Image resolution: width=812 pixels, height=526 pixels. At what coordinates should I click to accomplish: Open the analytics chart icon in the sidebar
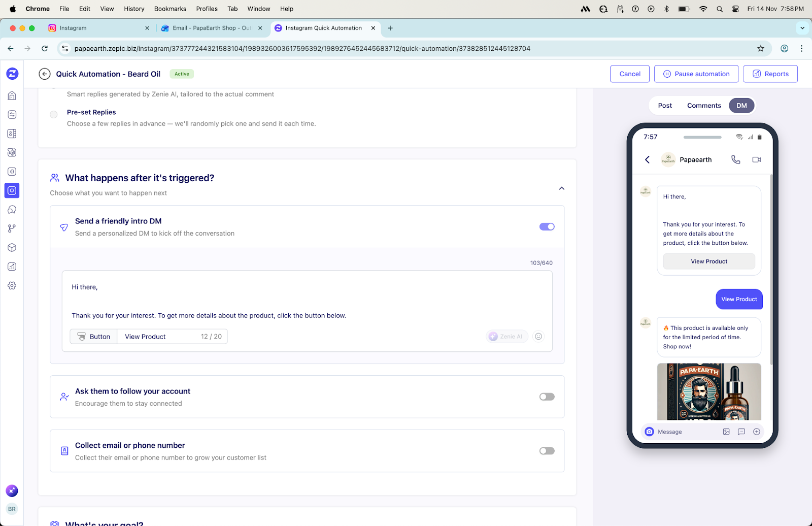pos(12,267)
